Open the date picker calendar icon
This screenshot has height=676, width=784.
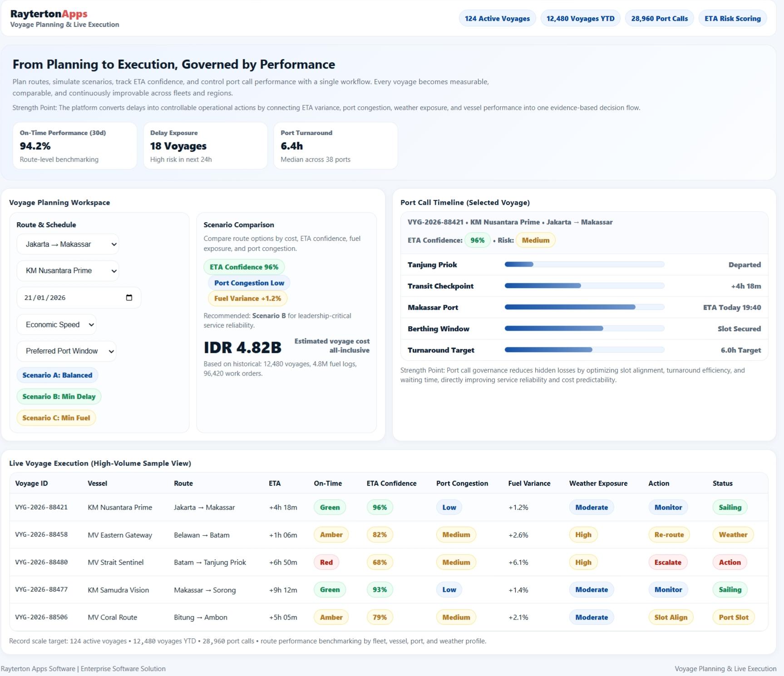[x=129, y=298]
